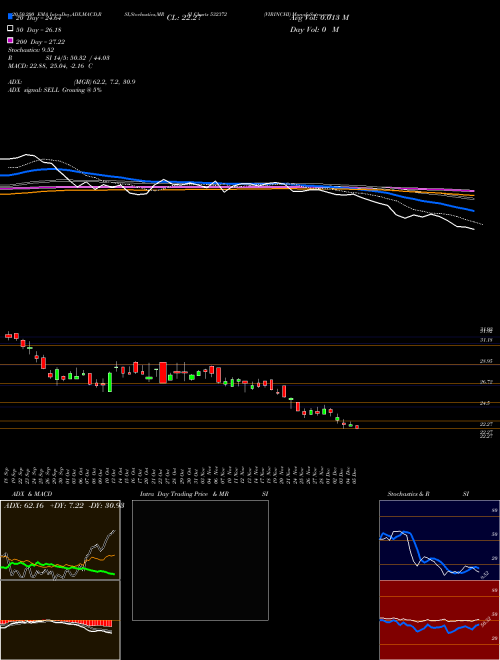This screenshot has height=660, width=500.
Task: Click the MACD: 22.88, 25.04, -2.16 line
Action: click(x=51, y=66)
